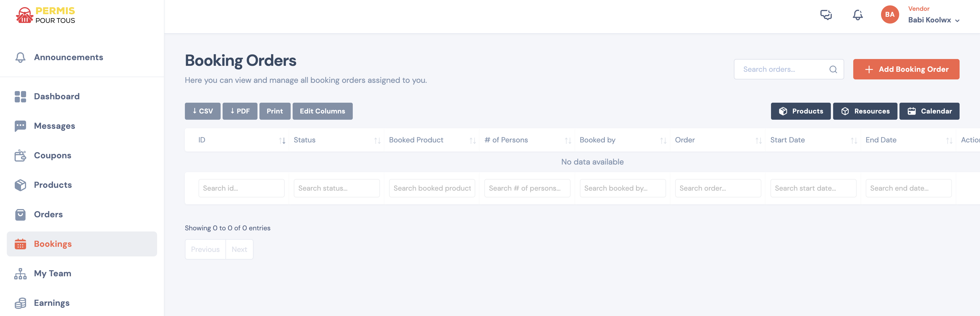
Task: Sort by Booked by column arrows
Action: click(663, 140)
